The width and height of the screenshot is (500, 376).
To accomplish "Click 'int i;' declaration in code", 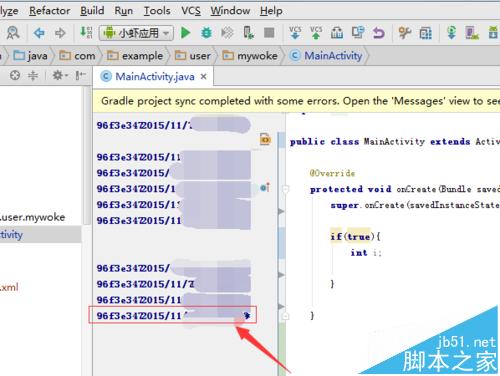I will pos(366,253).
